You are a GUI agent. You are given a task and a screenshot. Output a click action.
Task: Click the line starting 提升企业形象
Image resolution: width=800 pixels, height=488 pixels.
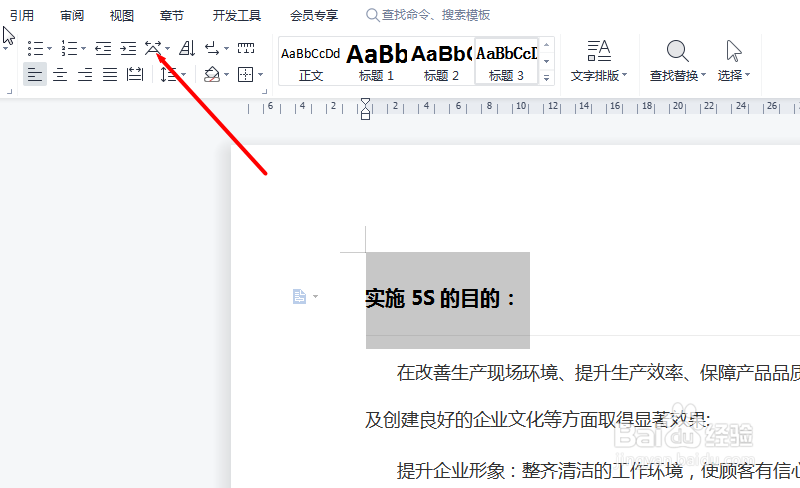[x=598, y=470]
